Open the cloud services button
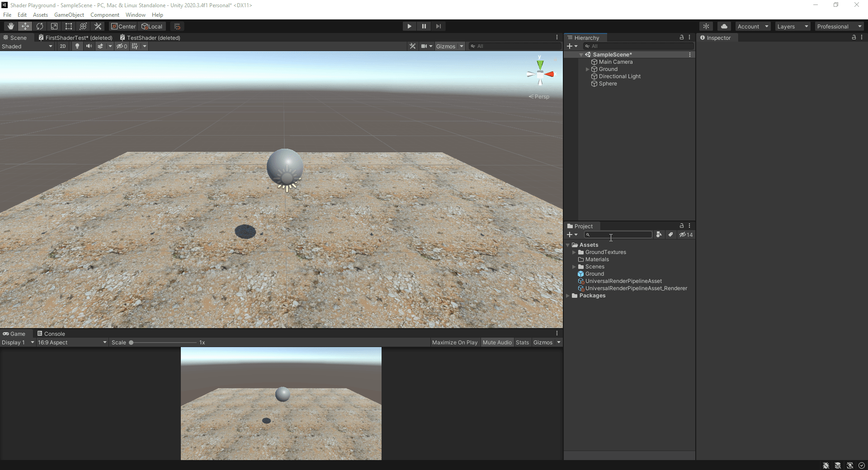868x470 pixels. [724, 26]
